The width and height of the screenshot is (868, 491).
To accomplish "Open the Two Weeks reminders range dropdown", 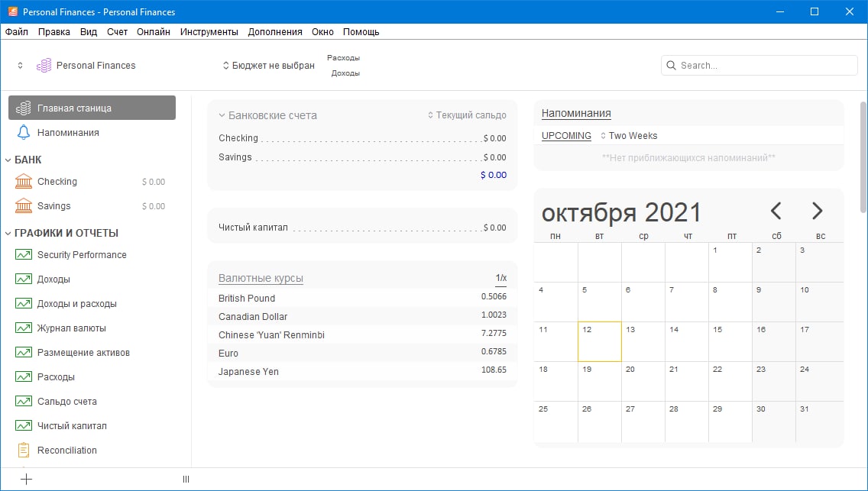I will click(x=629, y=135).
